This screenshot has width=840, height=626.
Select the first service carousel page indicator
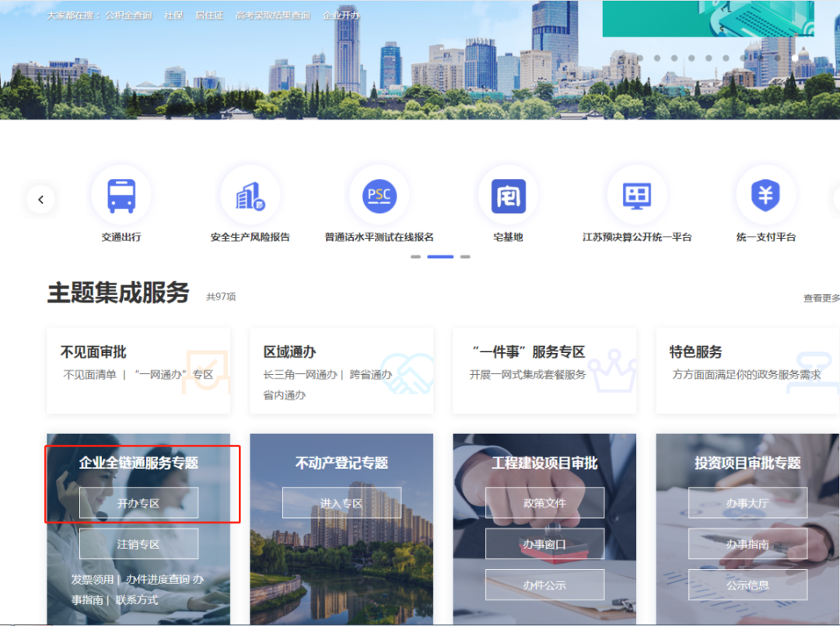[415, 257]
